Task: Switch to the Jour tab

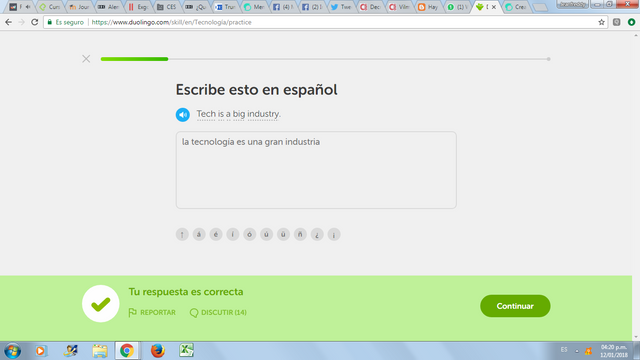Action: coord(80,7)
